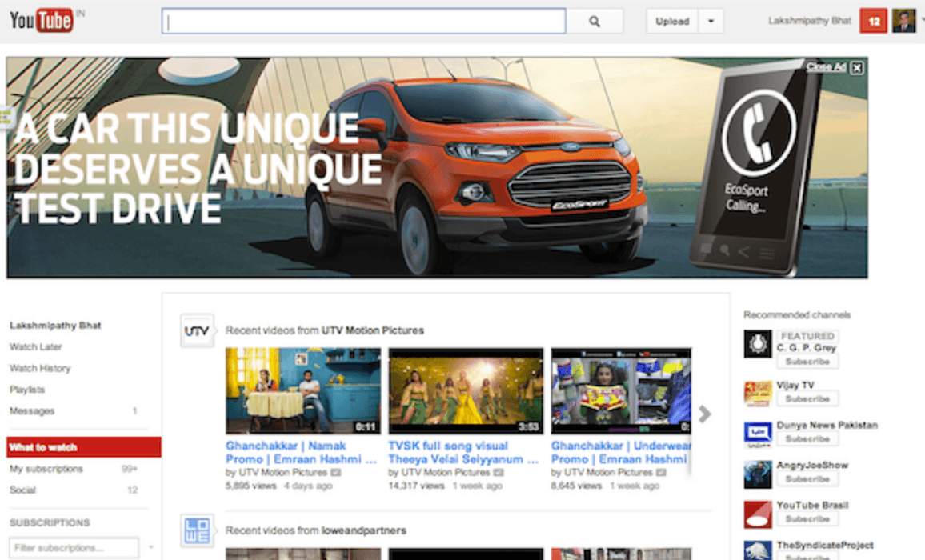Click the Filter subscriptions input

74,548
